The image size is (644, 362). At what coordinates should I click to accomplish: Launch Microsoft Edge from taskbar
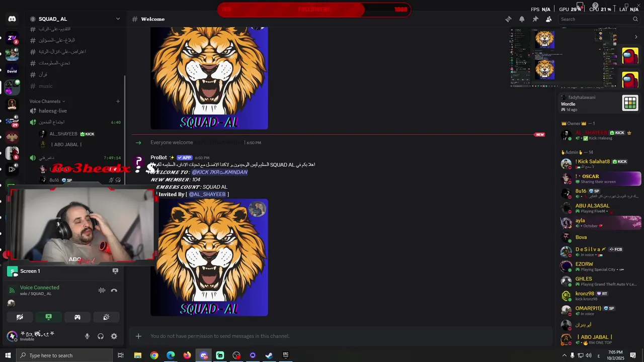pos(171,355)
